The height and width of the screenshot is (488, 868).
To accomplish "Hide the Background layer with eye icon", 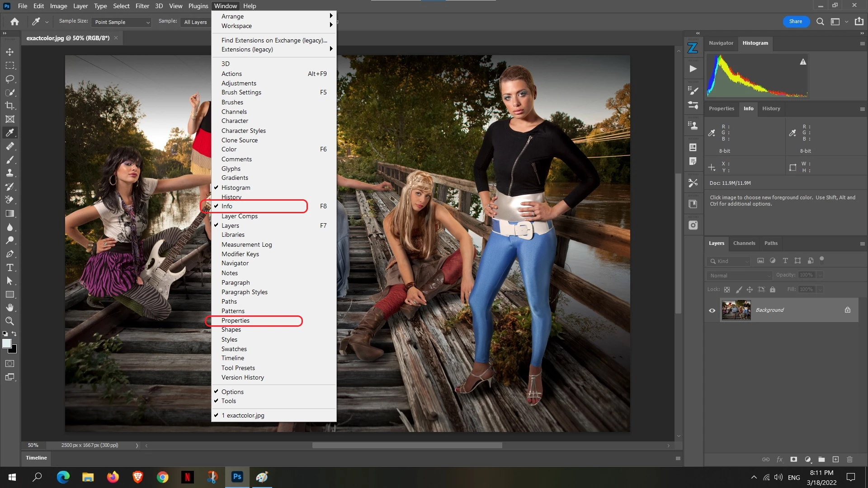I will [x=712, y=310].
